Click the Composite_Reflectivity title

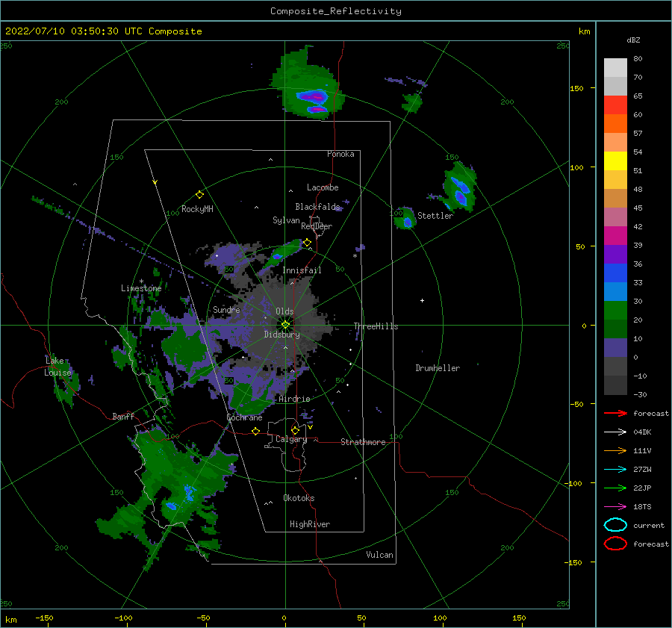(x=336, y=11)
